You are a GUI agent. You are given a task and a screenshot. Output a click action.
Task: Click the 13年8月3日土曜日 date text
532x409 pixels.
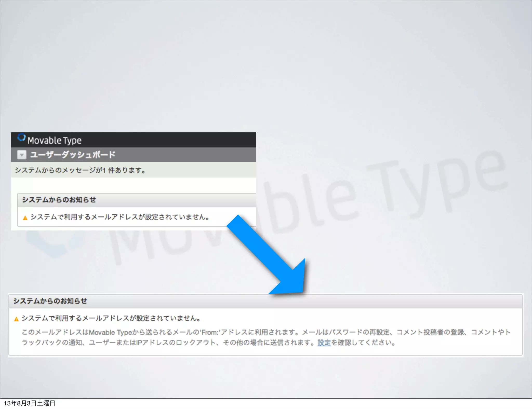point(29,403)
